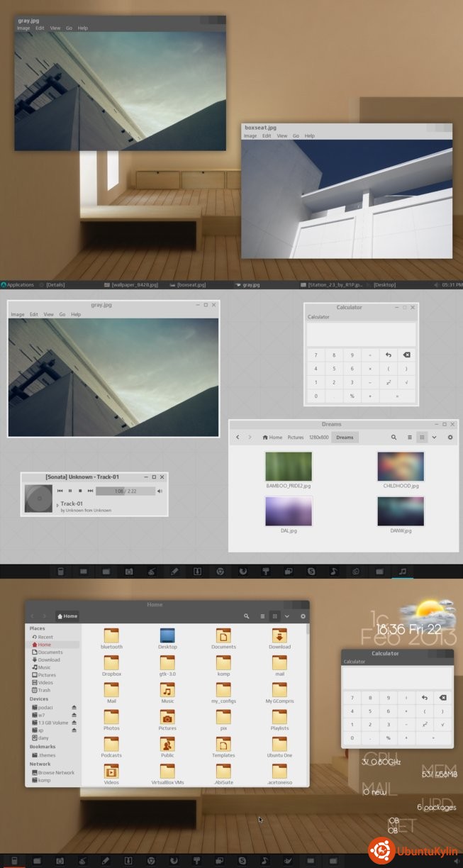Open the gear menu in Home window
Screen dimensions: 463x868
pos(303,617)
